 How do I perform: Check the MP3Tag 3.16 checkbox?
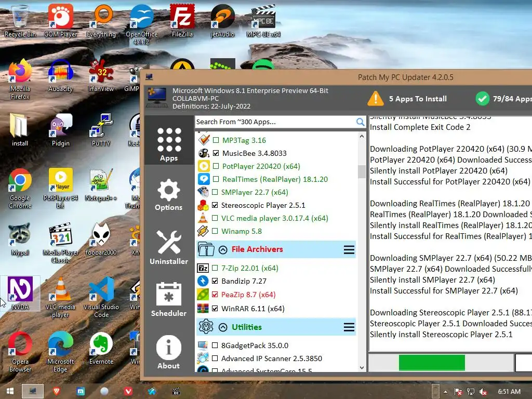click(x=216, y=140)
